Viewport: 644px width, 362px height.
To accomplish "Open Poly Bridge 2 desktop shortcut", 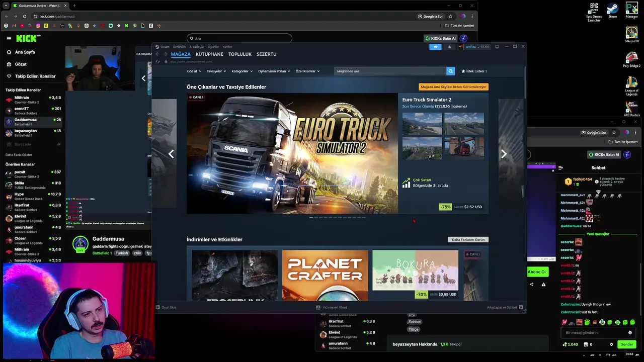I will pos(631,59).
